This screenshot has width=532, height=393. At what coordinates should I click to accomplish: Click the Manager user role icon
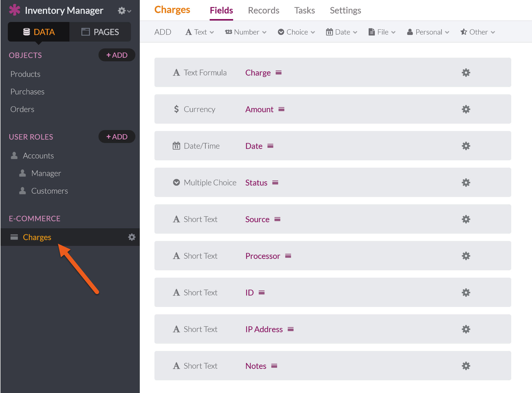[22, 173]
